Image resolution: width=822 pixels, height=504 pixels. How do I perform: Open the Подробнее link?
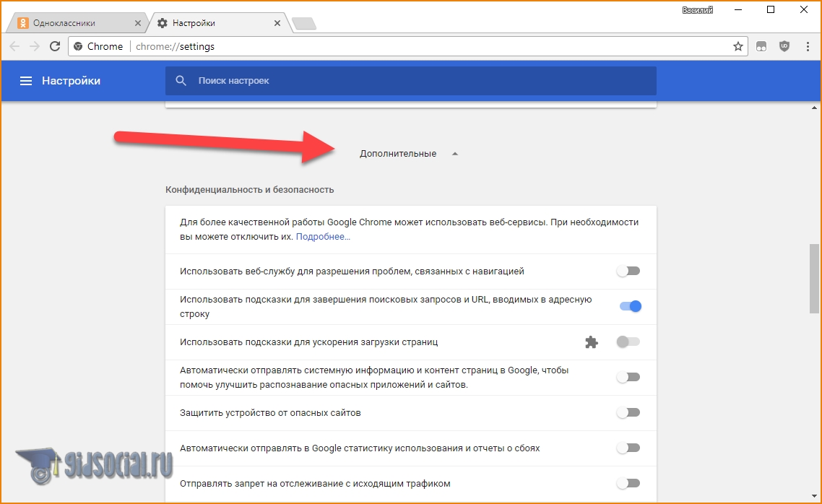[x=323, y=237]
